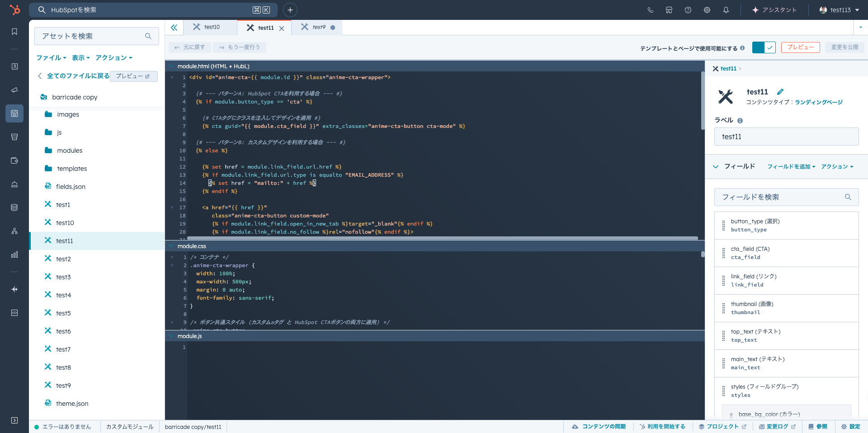The image size is (868, 433).
Task: Click the pencil icon to rename test11
Action: click(780, 92)
